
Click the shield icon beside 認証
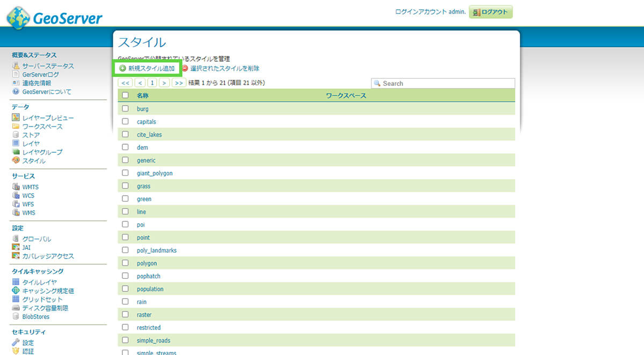16,351
